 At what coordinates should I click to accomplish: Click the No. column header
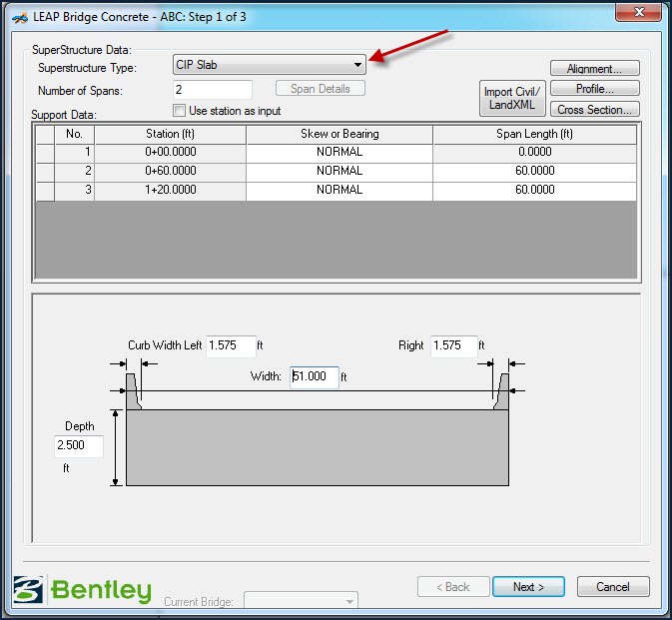[74, 134]
